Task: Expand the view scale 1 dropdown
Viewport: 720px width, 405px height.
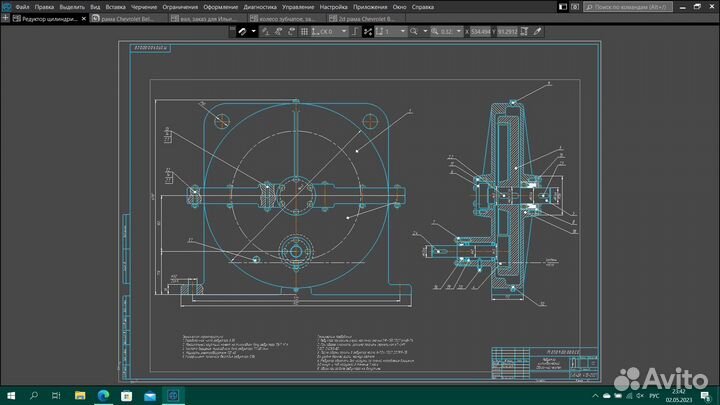Action: [x=402, y=31]
